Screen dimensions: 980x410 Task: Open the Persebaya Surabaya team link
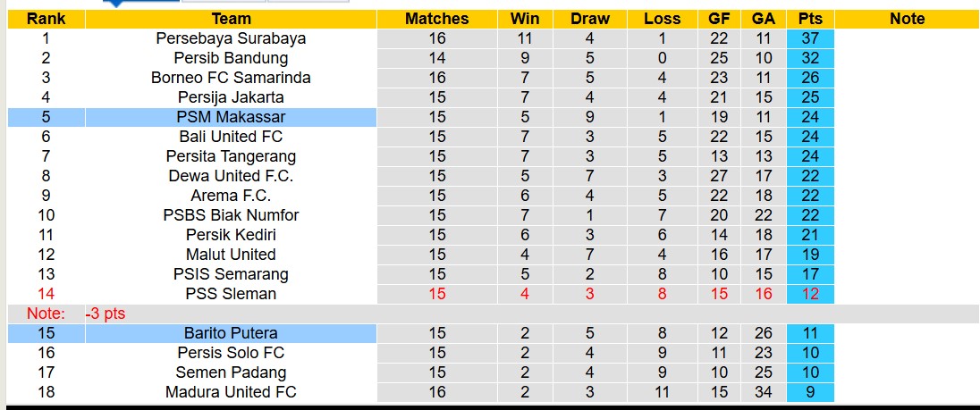(x=231, y=38)
